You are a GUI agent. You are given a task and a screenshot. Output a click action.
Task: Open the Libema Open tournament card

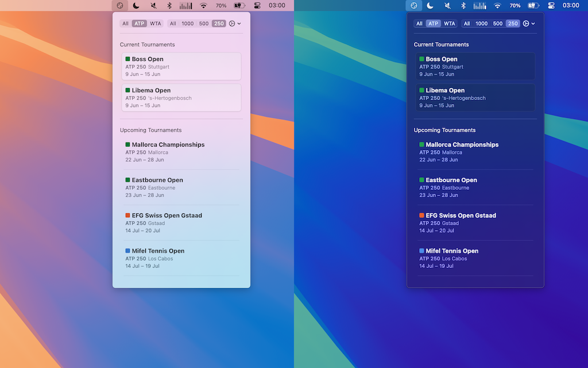tap(181, 97)
